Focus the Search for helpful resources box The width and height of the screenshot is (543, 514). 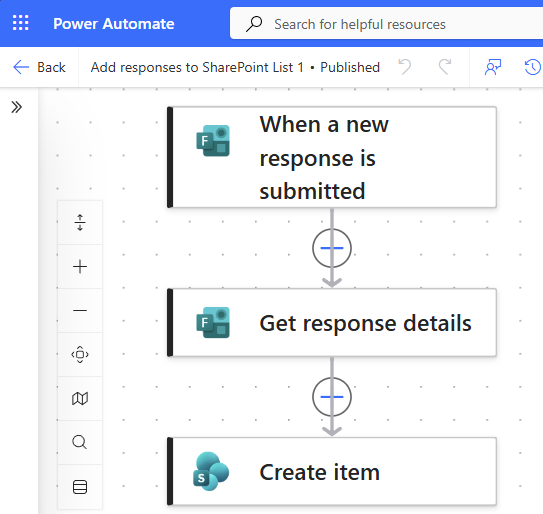click(x=386, y=24)
